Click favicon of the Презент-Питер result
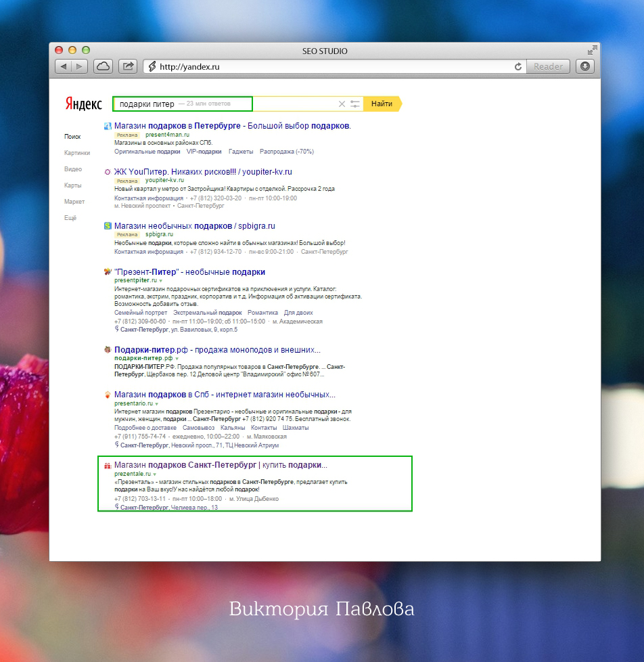 point(108,271)
